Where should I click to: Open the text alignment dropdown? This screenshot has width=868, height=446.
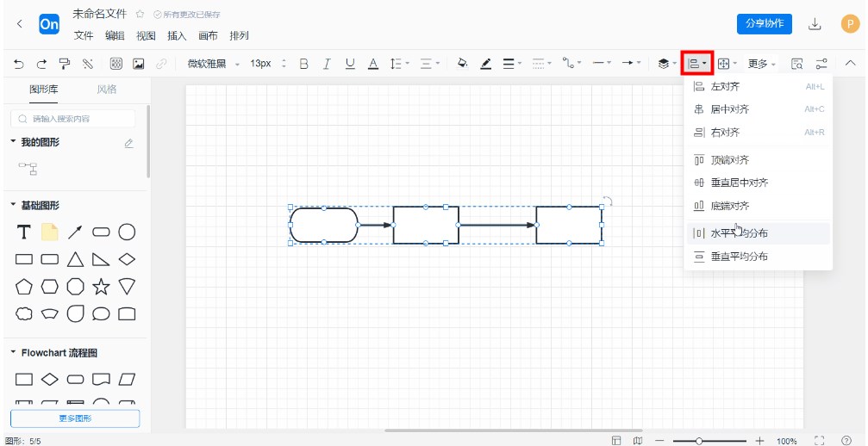coord(429,64)
